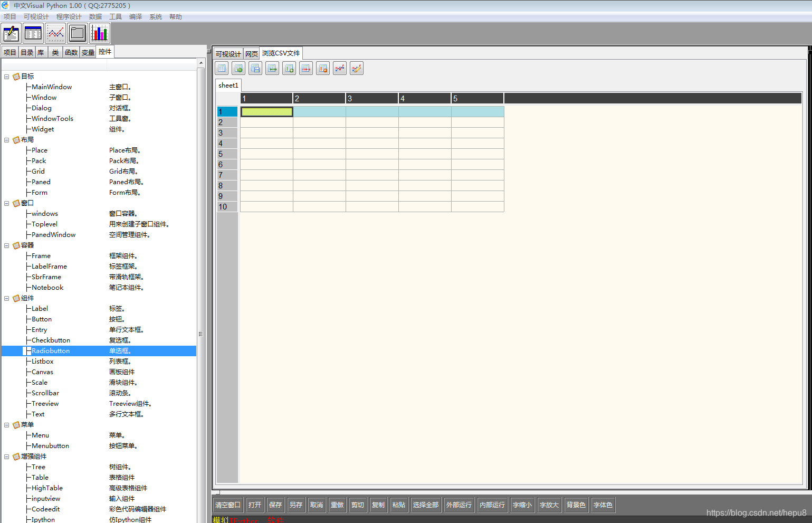The image size is (812, 523).
Task: Select the sheet1 tab
Action: 228,85
